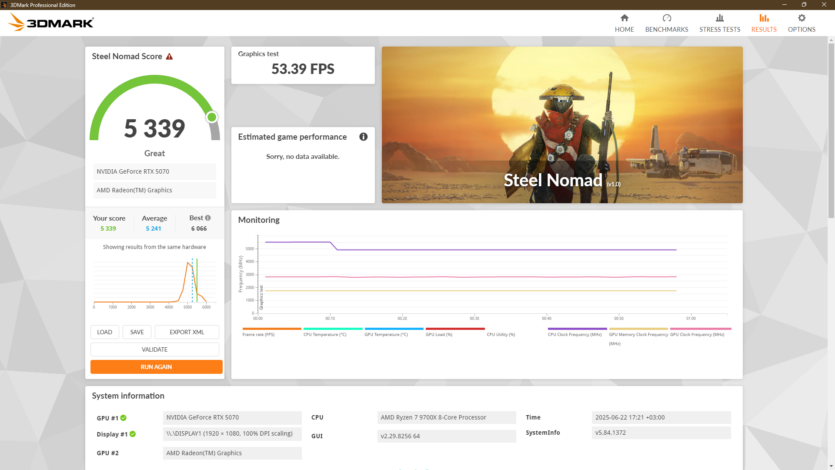Screen dimensions: 835x470
Task: Toggle the CPU Utility legend entry
Action: coord(501,334)
